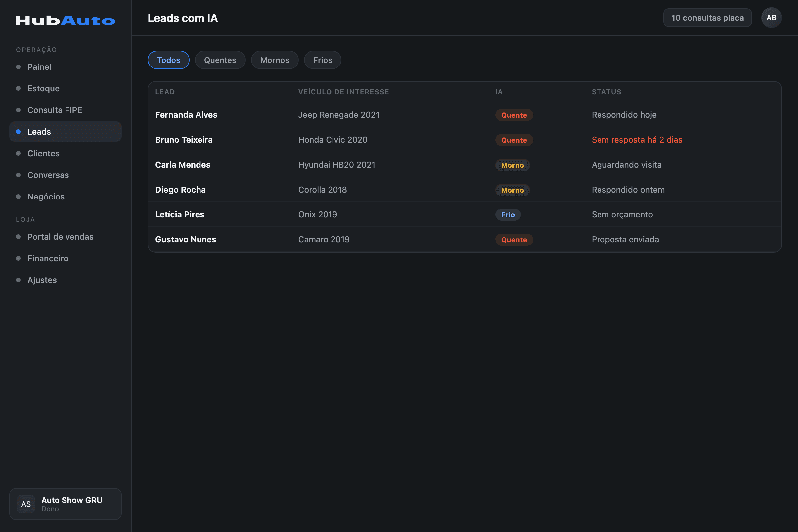Screen dimensions: 798x532
Task: Click status Sem orçamento
Action: pyautogui.click(x=622, y=214)
